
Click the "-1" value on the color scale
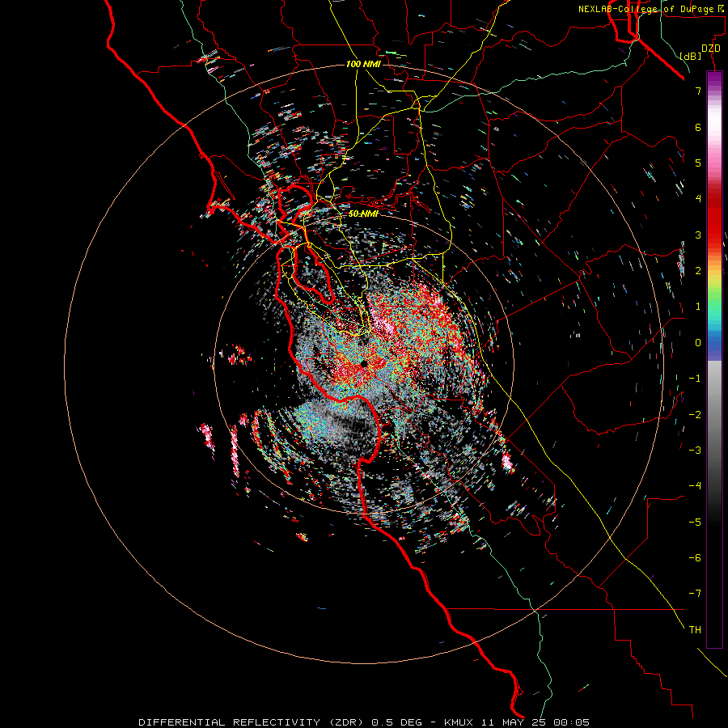pos(695,379)
